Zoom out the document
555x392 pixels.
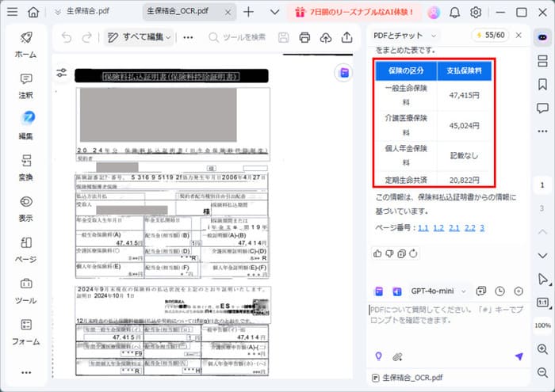pyautogui.click(x=542, y=372)
